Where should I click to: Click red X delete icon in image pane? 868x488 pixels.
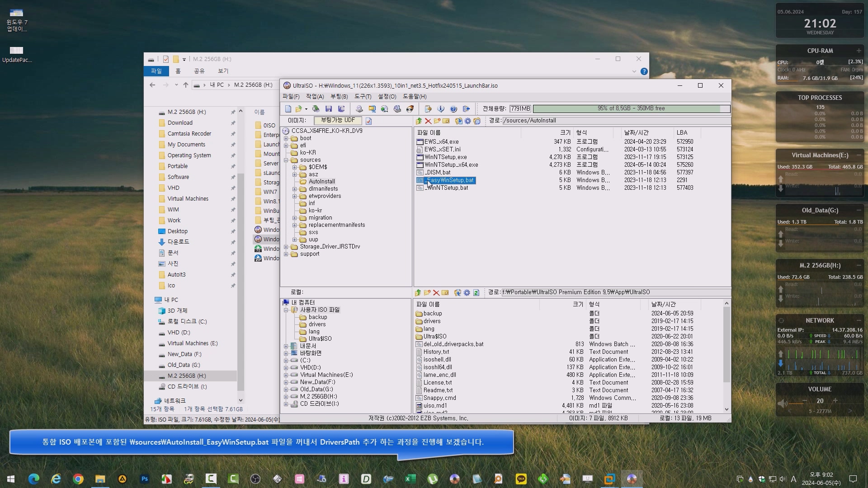pyautogui.click(x=428, y=121)
